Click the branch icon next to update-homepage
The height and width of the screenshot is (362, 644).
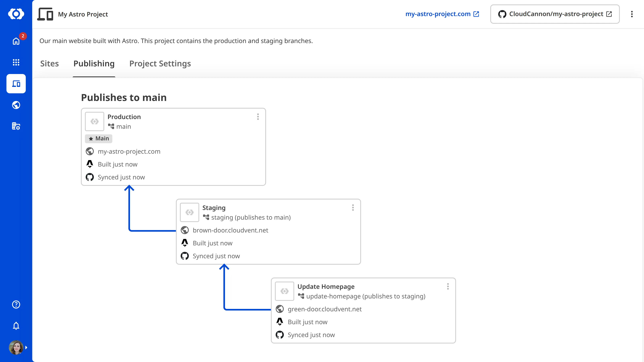pyautogui.click(x=301, y=296)
